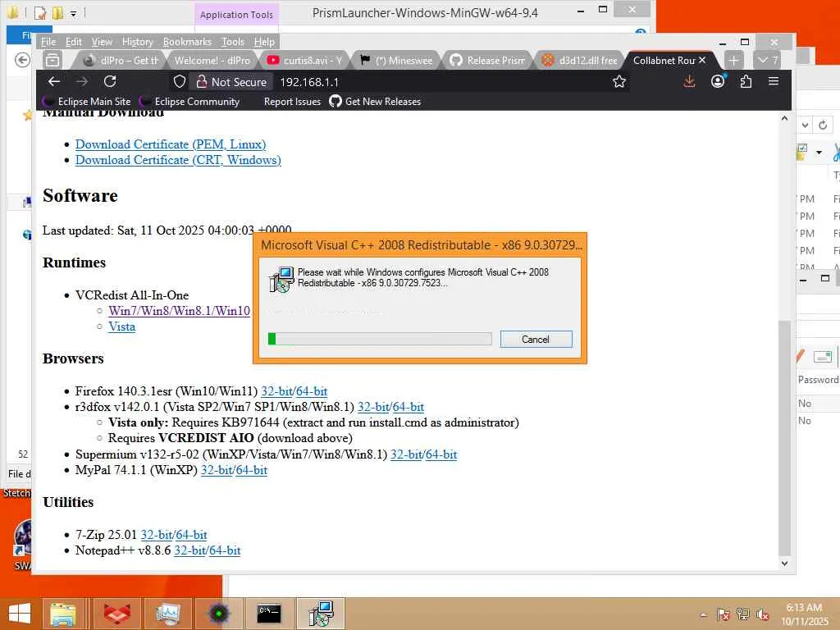
Task: Open the tracking protection shield icon
Action: tap(180, 81)
